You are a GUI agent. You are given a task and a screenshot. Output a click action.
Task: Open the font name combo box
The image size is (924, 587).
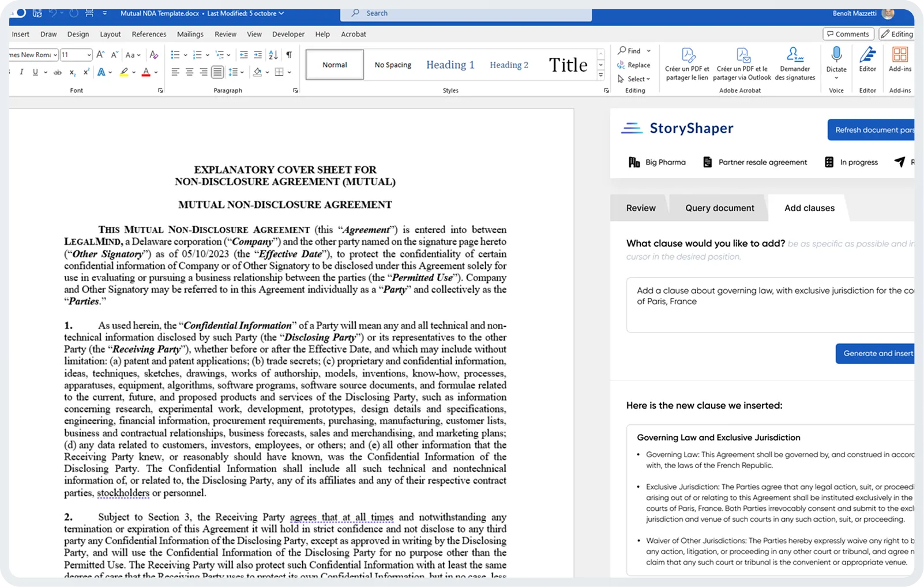[x=33, y=55]
